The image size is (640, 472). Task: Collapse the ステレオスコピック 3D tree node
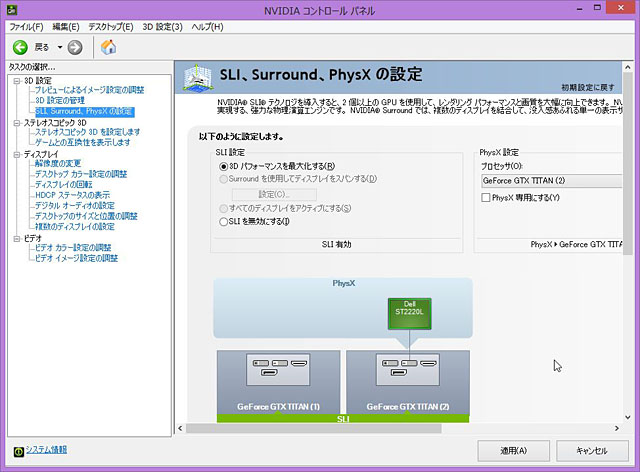(x=17, y=123)
